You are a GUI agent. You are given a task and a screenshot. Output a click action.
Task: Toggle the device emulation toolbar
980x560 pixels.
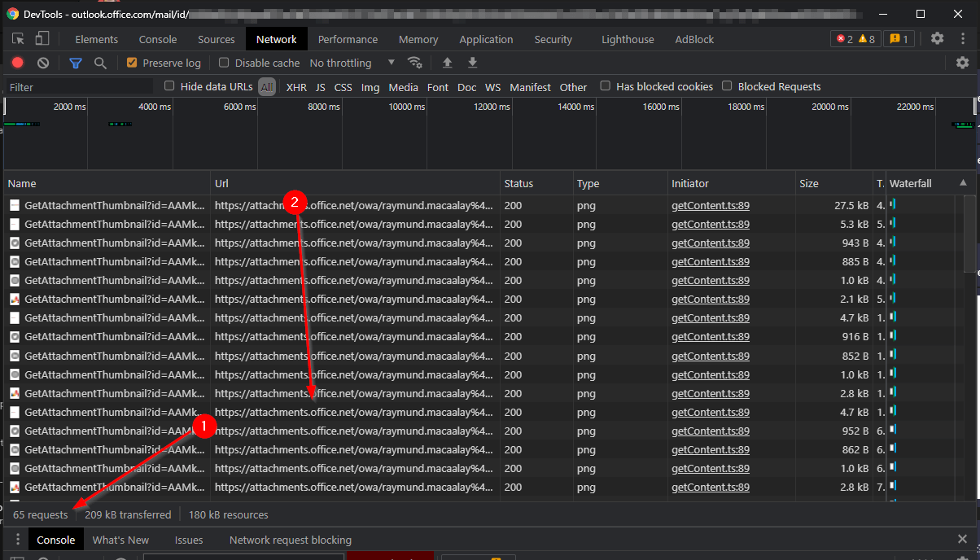[x=42, y=38]
